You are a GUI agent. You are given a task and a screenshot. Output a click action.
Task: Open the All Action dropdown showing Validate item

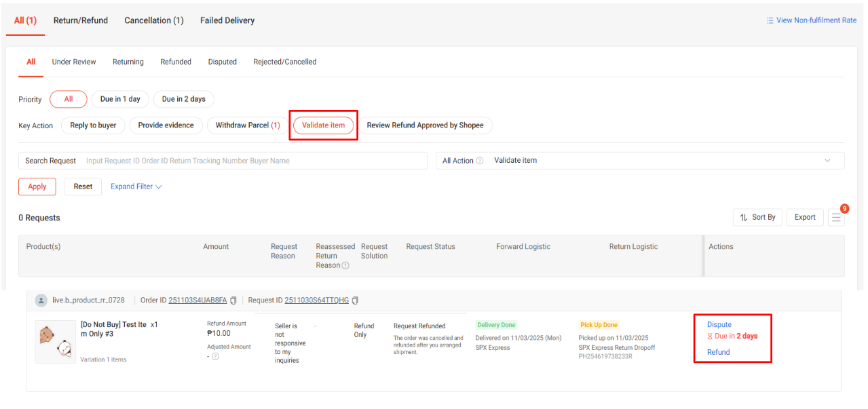click(640, 161)
